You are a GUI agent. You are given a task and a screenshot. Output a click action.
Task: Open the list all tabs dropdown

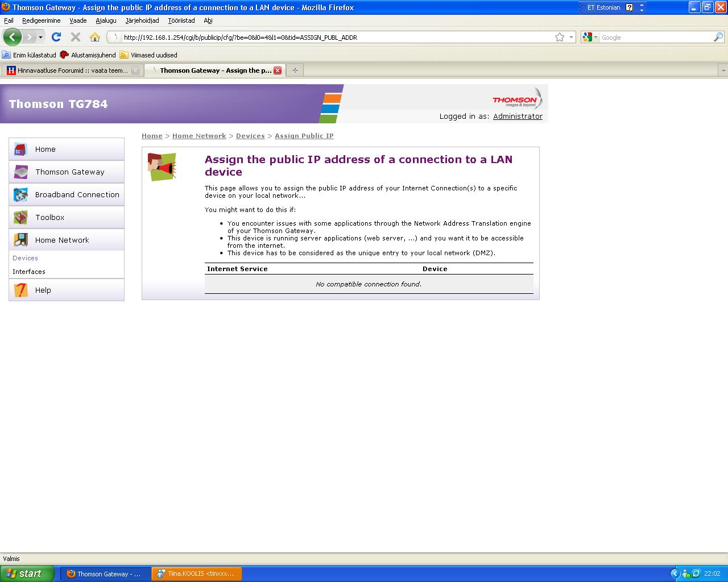(723, 70)
